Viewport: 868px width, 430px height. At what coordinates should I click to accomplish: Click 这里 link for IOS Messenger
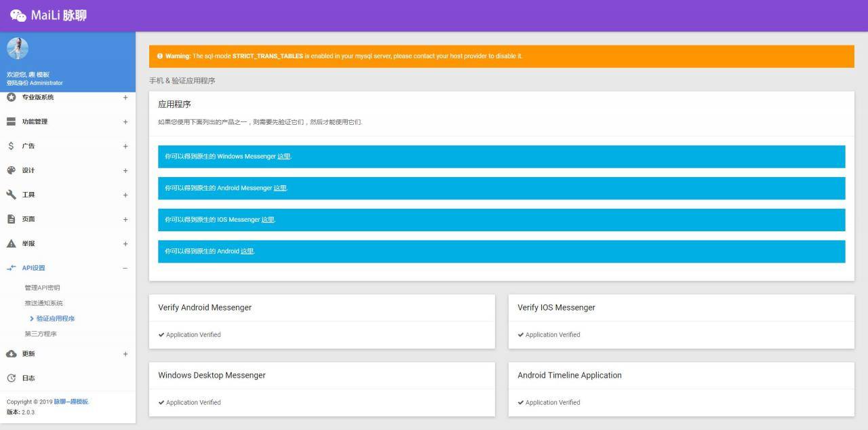268,220
